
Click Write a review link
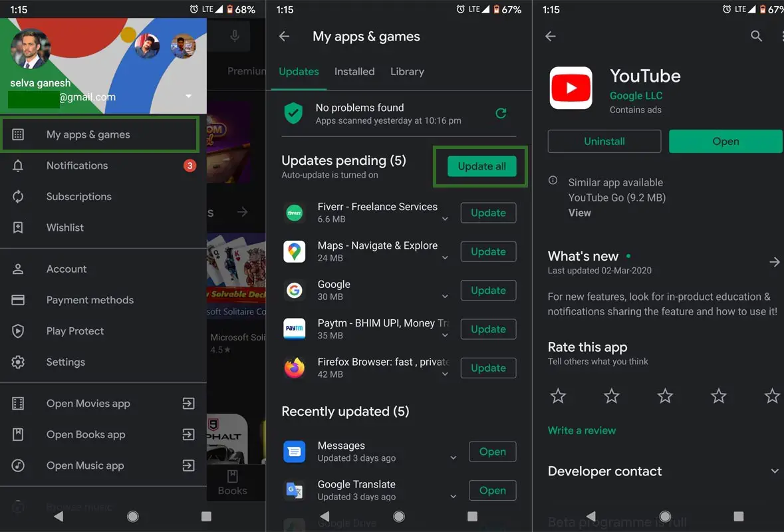coord(582,430)
